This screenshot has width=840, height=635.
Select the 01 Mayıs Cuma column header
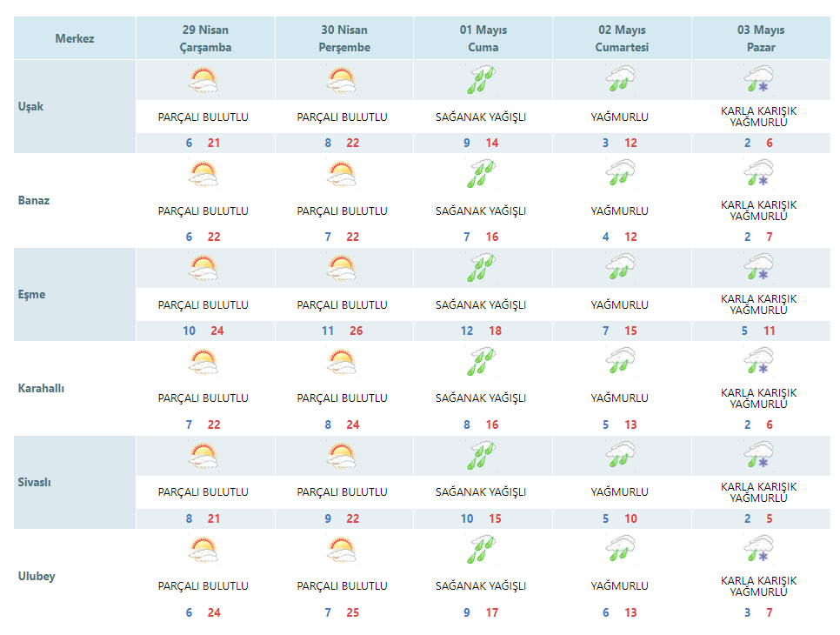click(x=483, y=39)
